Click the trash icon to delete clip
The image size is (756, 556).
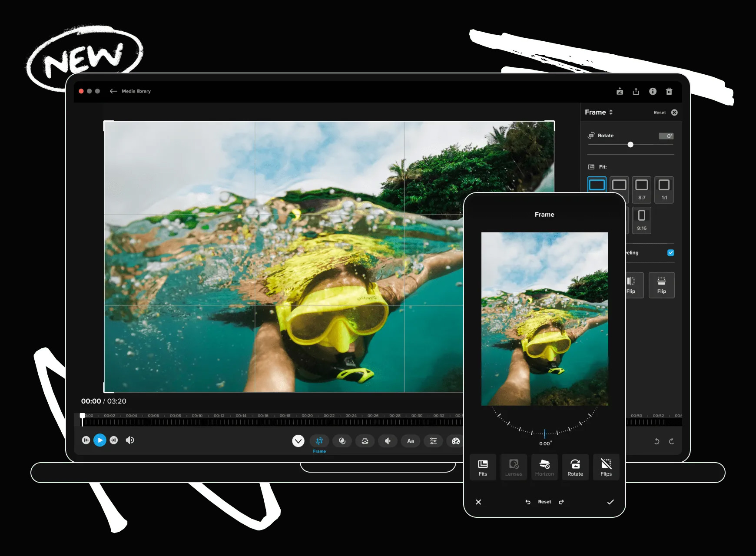[669, 91]
